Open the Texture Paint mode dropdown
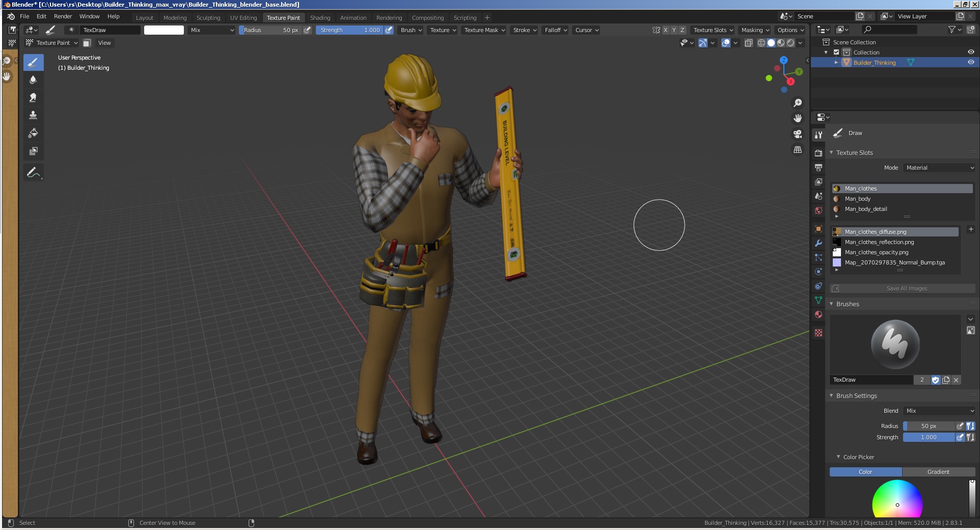Viewport: 980px width, 530px height. pyautogui.click(x=52, y=43)
